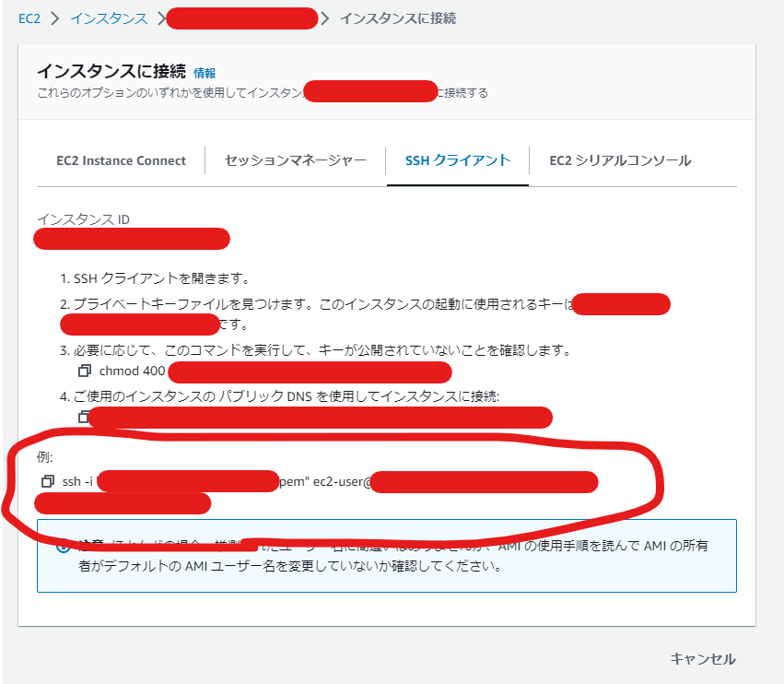784x684 pixels.
Task: Click the キャンセル button
Action: coord(703,659)
